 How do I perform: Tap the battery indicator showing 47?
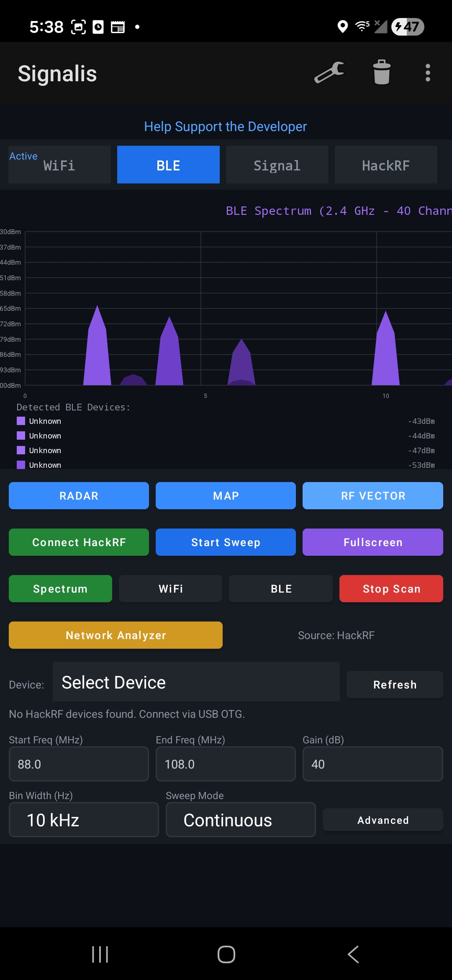[x=408, y=27]
